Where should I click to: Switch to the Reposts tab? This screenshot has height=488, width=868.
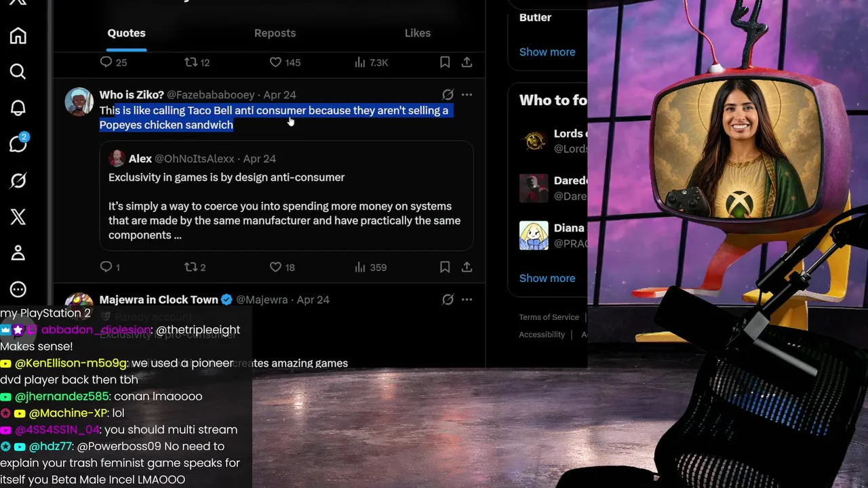275,33
